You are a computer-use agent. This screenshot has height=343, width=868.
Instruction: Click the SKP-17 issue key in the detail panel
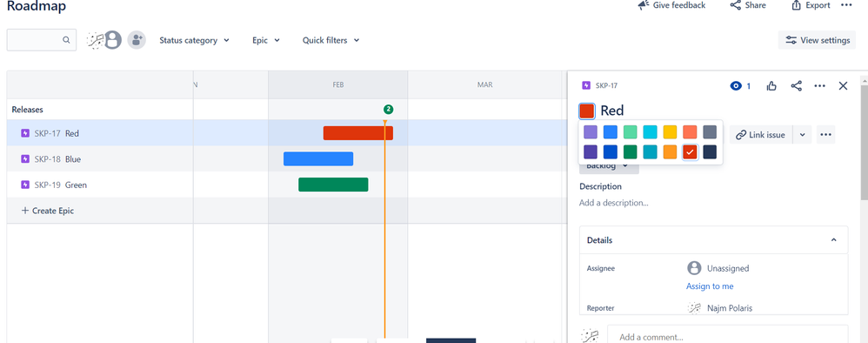tap(606, 86)
